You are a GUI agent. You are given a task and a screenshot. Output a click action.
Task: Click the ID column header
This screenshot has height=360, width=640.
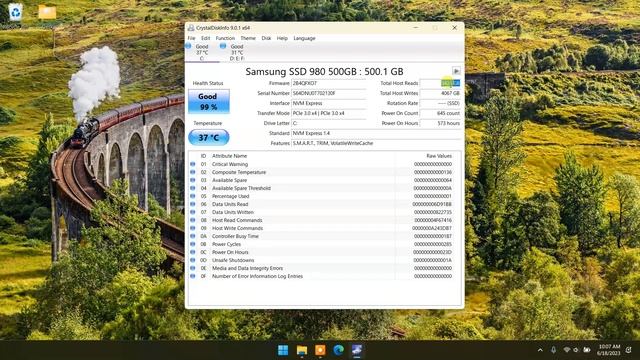coord(203,156)
